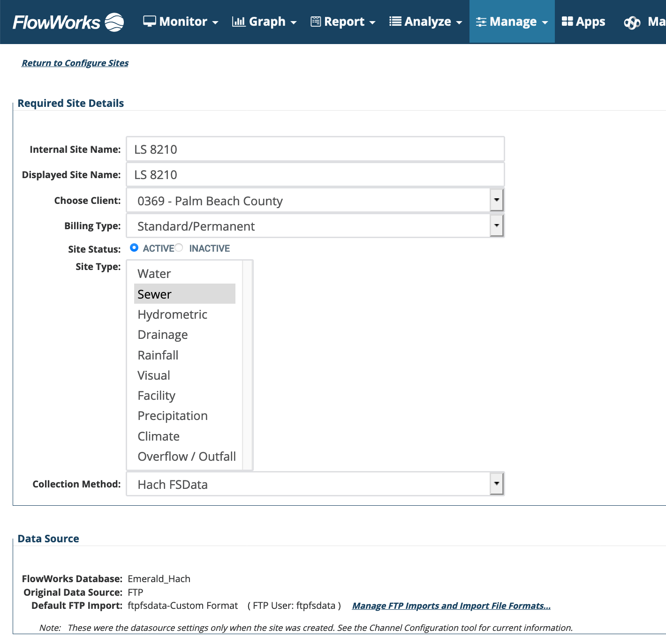Click the interlocked circles icon in navbar
Image resolution: width=666 pixels, height=644 pixels.
click(x=632, y=22)
